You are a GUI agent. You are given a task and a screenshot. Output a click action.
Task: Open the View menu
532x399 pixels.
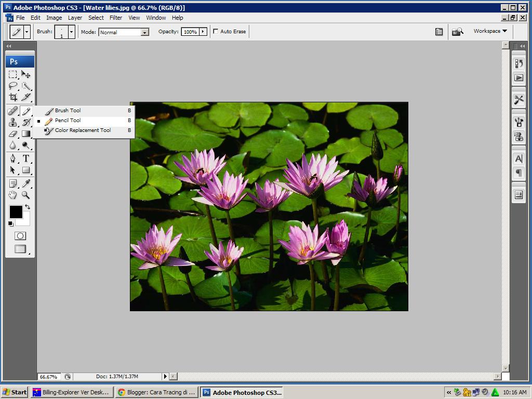(134, 18)
